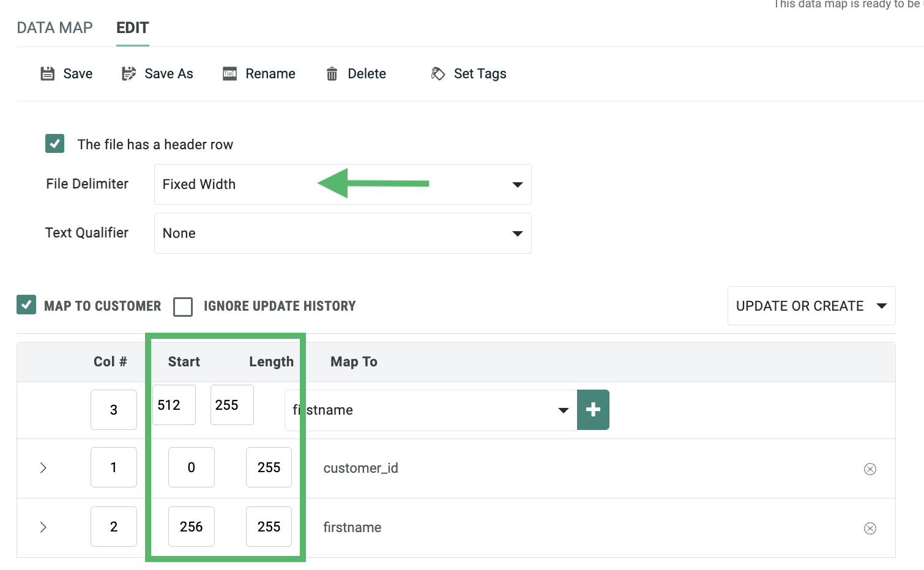Image resolution: width=924 pixels, height=570 pixels.
Task: Click the Rename icon in toolbar
Action: tap(229, 74)
